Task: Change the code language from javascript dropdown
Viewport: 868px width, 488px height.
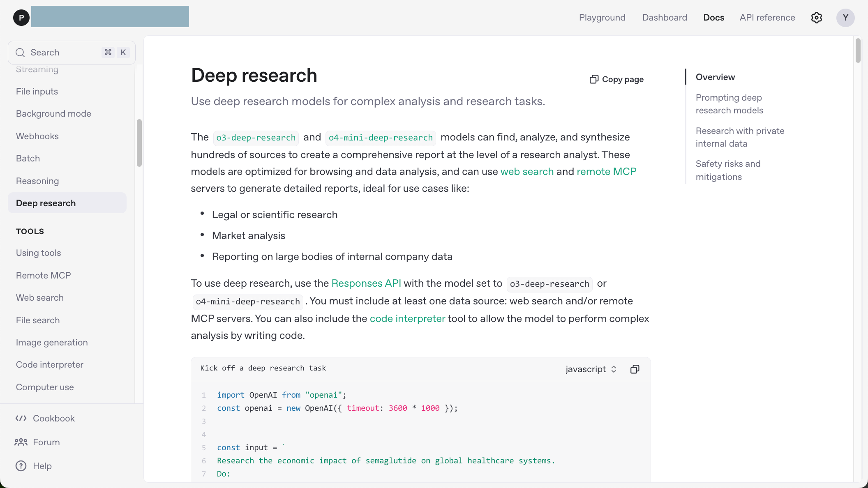Action: [591, 369]
